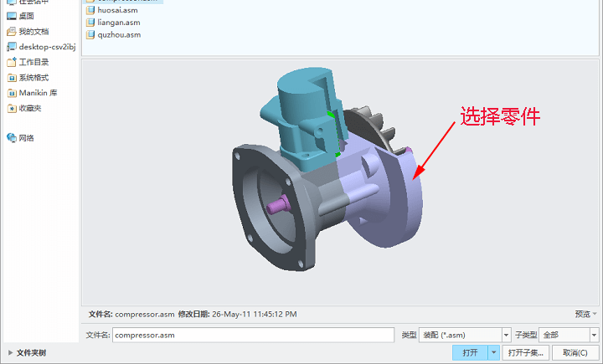Click the quzhou.asm assembly file icon
Viewport: 603px width, 364px height.
(x=90, y=35)
